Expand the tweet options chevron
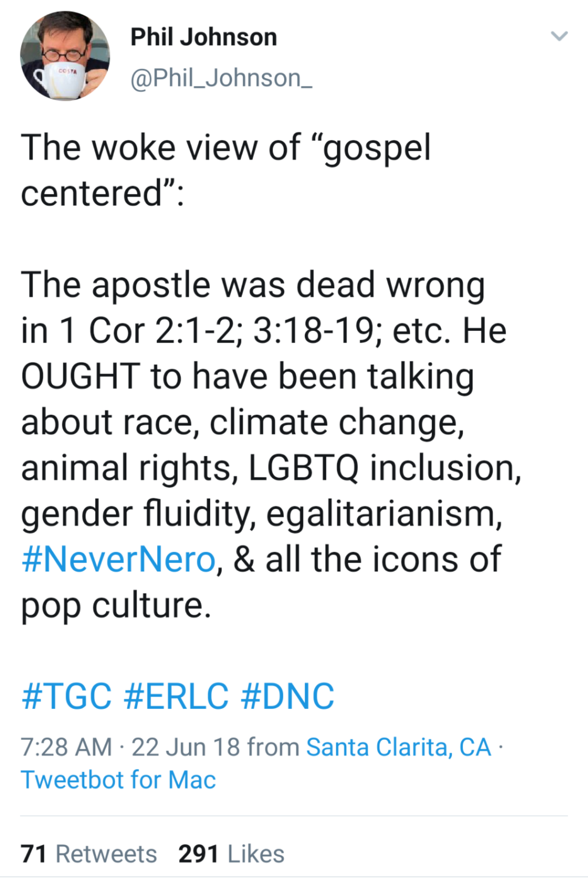Screen dimensions: 588x880 559,36
